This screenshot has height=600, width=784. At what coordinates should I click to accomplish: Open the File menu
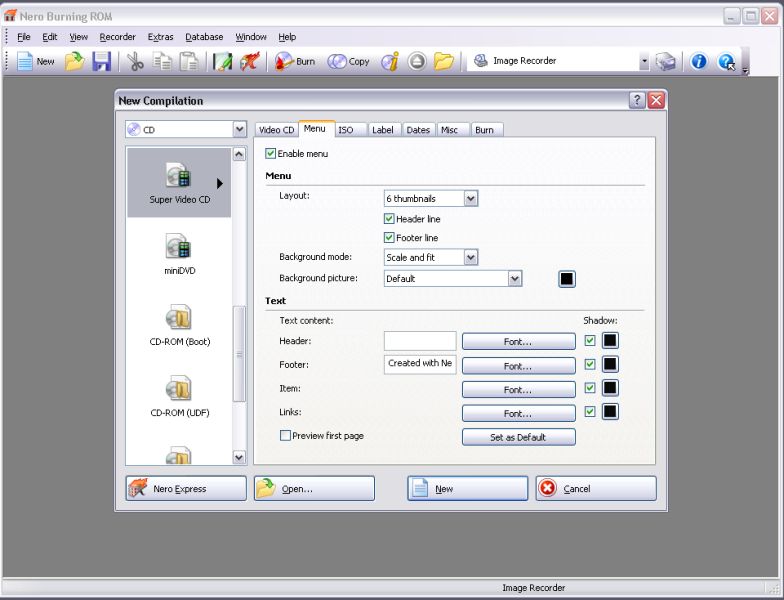click(x=24, y=37)
